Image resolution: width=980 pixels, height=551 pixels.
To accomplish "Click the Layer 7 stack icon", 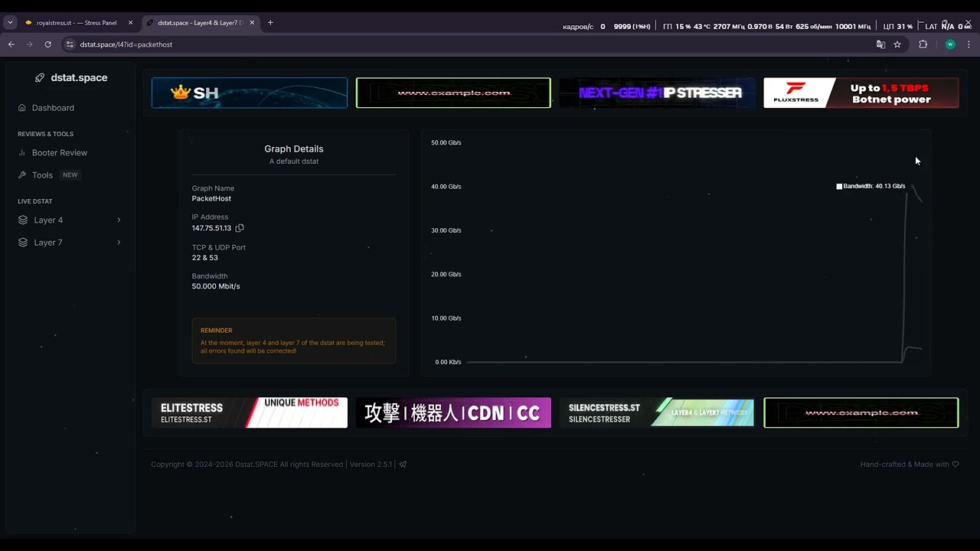I will click(22, 243).
